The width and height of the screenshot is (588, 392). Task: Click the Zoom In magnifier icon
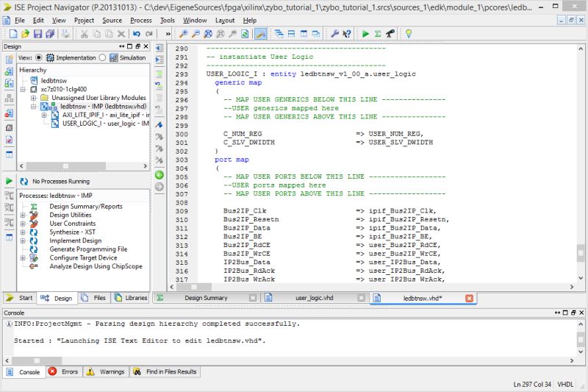pyautogui.click(x=183, y=34)
